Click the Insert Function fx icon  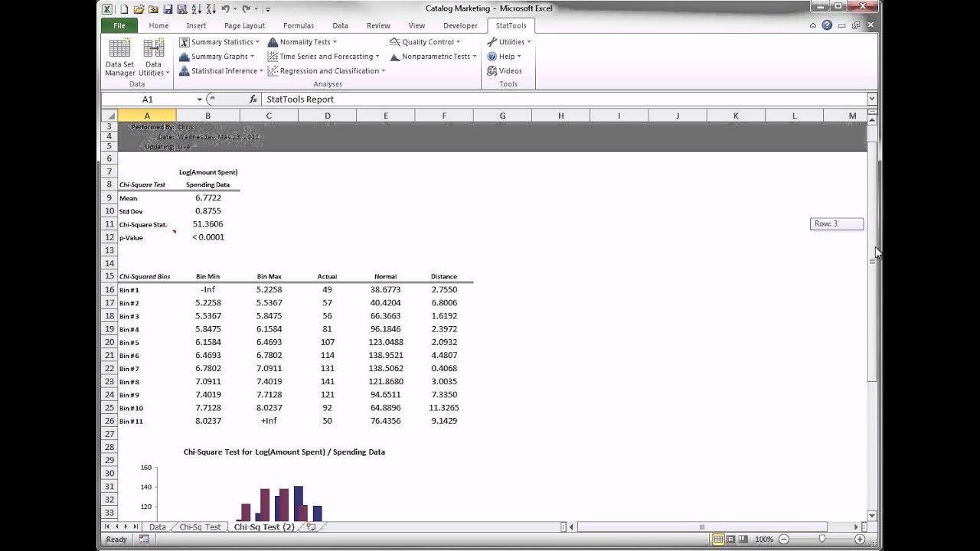coord(253,99)
